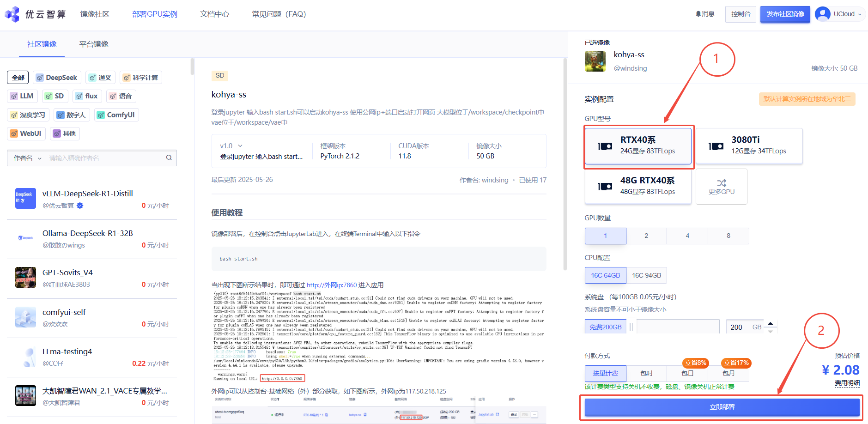The image size is (868, 424).
Task: Open 费用明细 cost details link
Action: pyautogui.click(x=847, y=383)
